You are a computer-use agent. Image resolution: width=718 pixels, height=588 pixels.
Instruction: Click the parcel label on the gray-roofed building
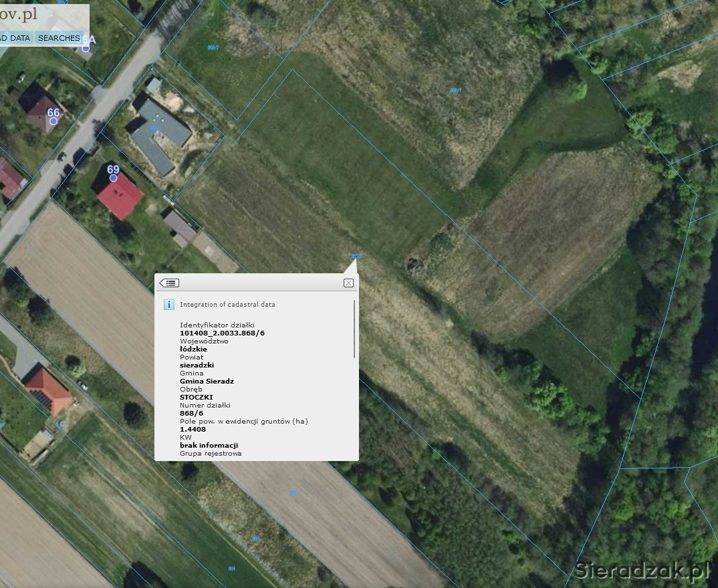(x=154, y=129)
